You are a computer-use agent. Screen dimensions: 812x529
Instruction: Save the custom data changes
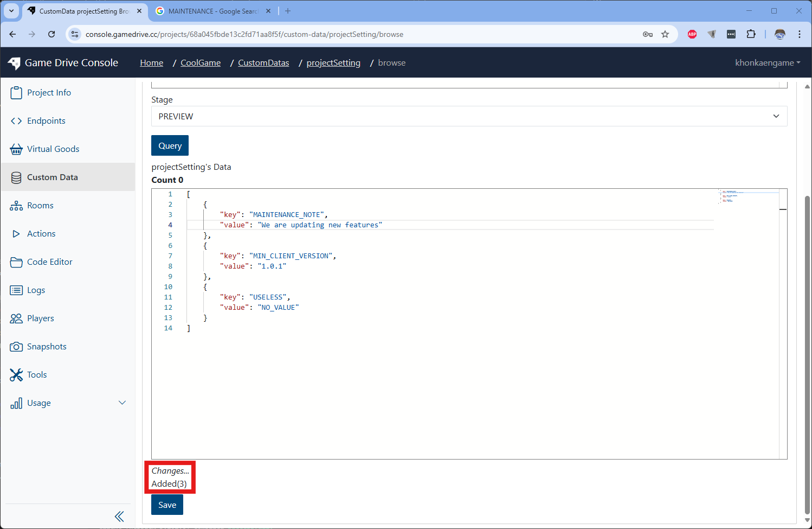167,505
